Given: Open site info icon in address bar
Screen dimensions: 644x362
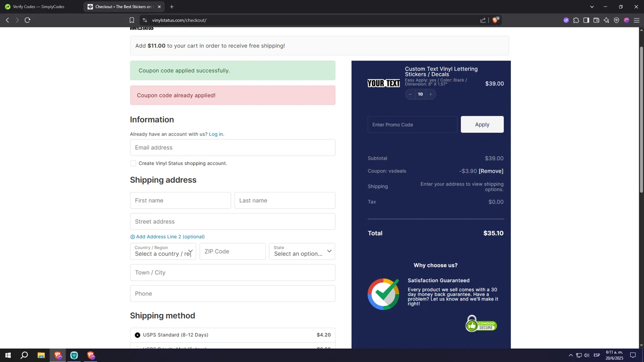Looking at the screenshot, I should (145, 20).
